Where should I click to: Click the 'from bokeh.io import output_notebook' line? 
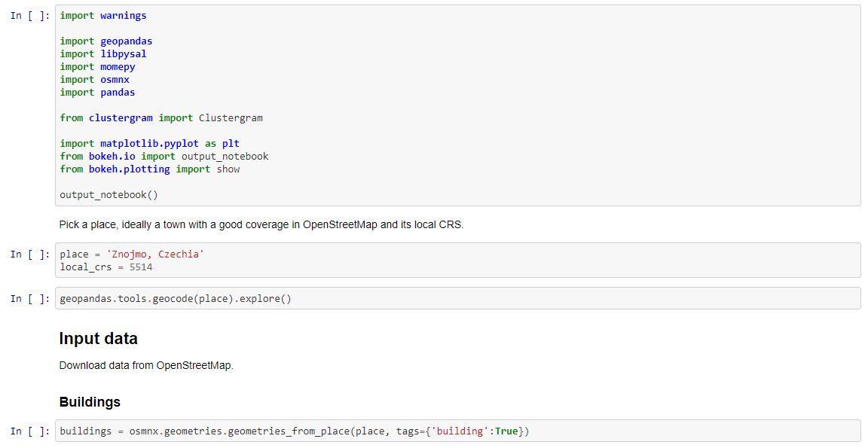coord(164,157)
